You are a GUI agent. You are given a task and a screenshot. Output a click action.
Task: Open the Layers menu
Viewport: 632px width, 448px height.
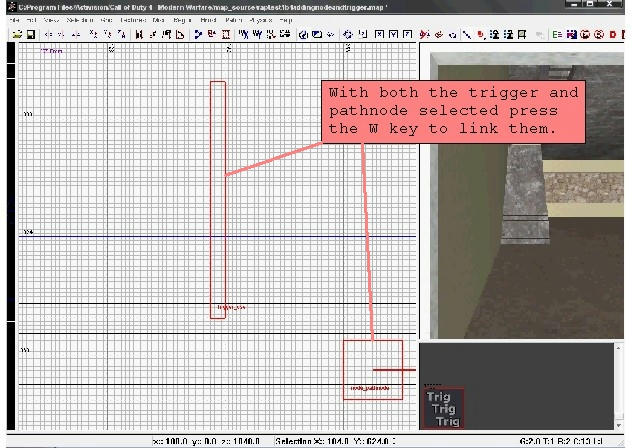[259, 20]
